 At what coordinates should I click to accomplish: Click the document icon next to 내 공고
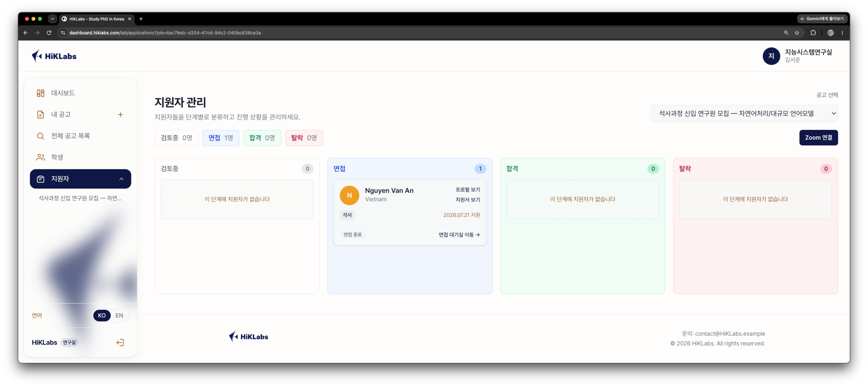pos(40,114)
